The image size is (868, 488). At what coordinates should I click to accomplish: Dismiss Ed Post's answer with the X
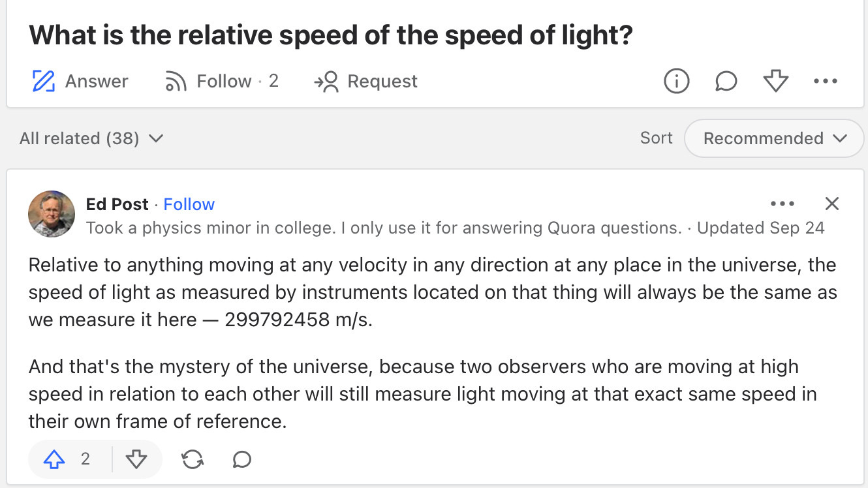click(x=831, y=204)
